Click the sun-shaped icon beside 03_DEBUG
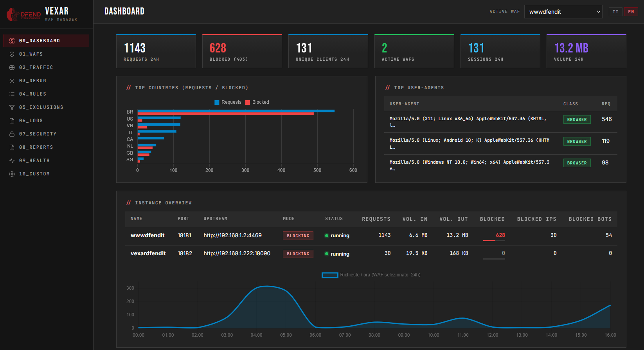 click(x=12, y=81)
